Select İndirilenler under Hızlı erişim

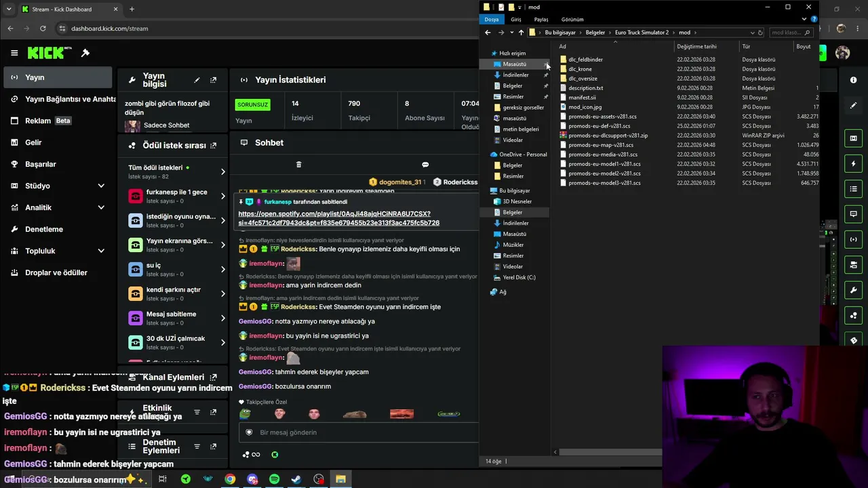click(515, 75)
